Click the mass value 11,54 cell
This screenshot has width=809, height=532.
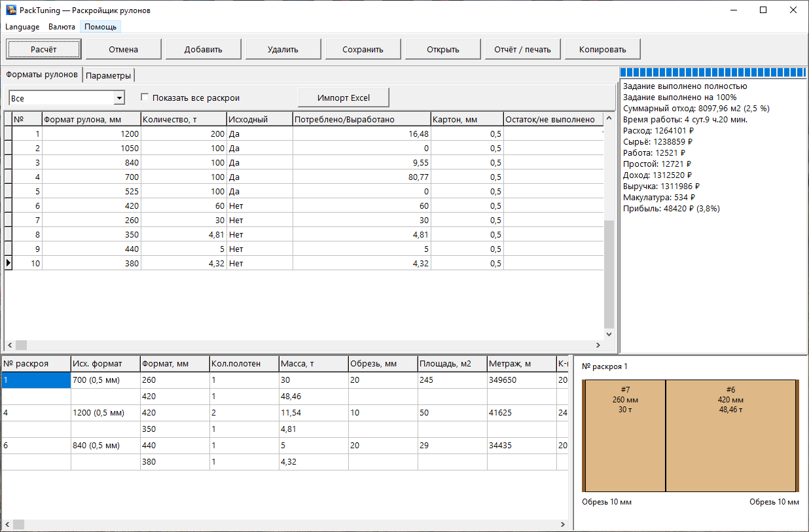tap(314, 413)
